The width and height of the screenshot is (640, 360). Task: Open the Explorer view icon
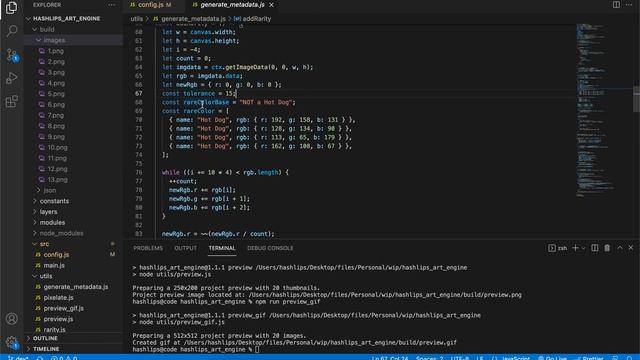(11, 7)
